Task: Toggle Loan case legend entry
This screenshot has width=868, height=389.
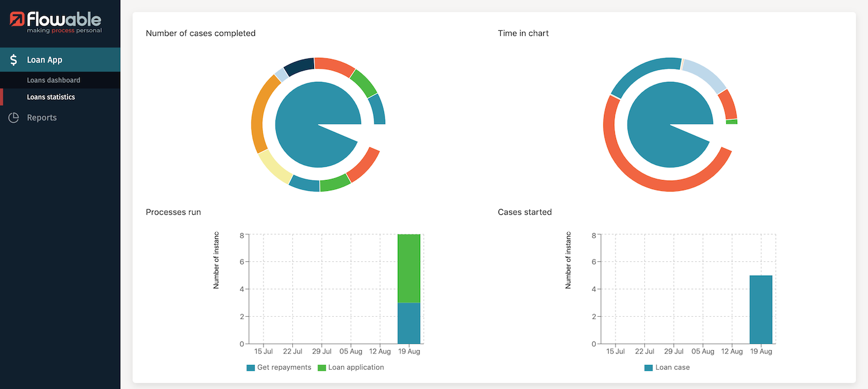Action: pyautogui.click(x=672, y=367)
